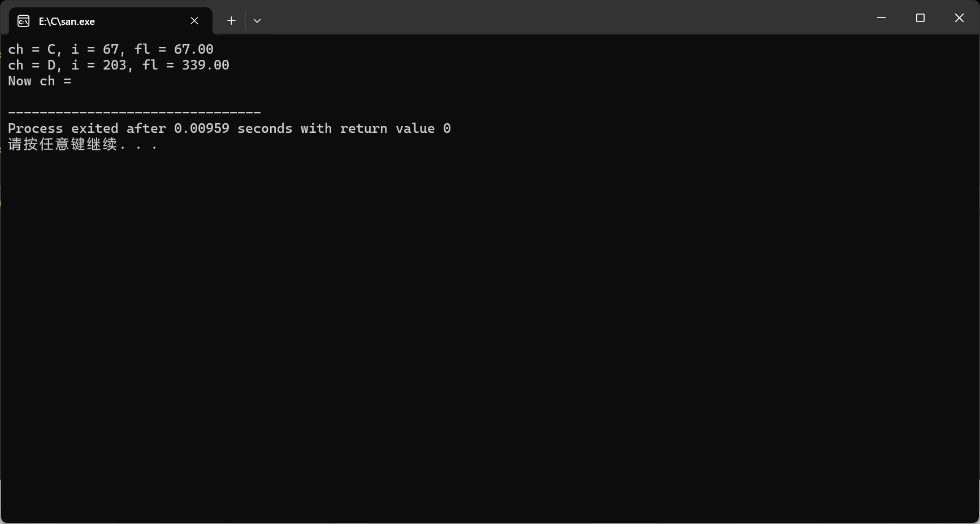
Task: Click the i value 203
Action: pos(115,66)
